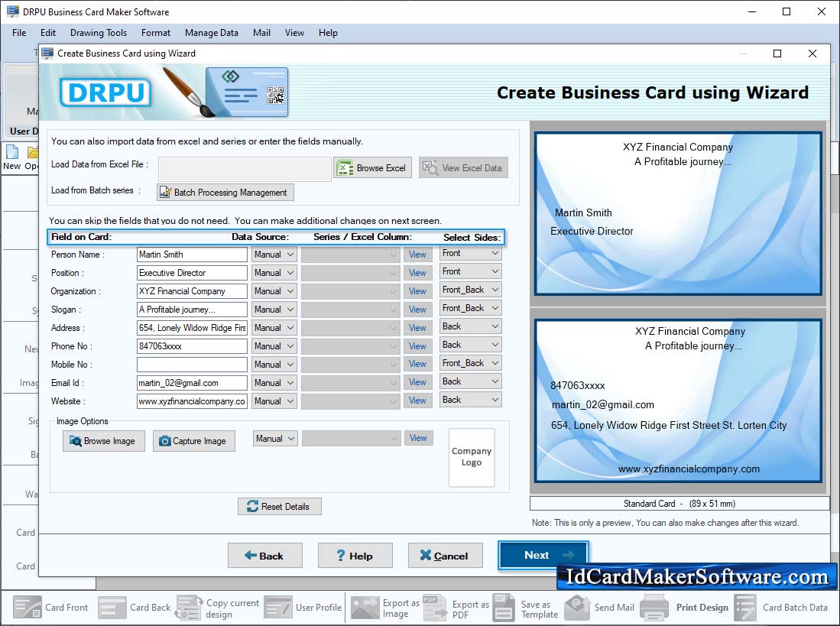Click View Excel Data button

click(x=463, y=168)
